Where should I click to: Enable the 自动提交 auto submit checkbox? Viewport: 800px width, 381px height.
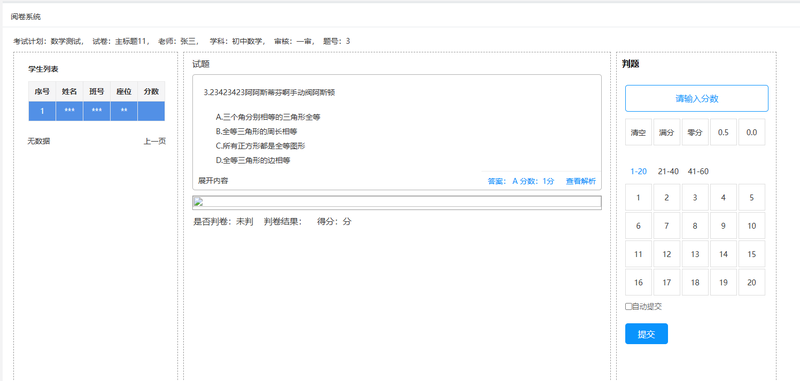click(x=629, y=307)
